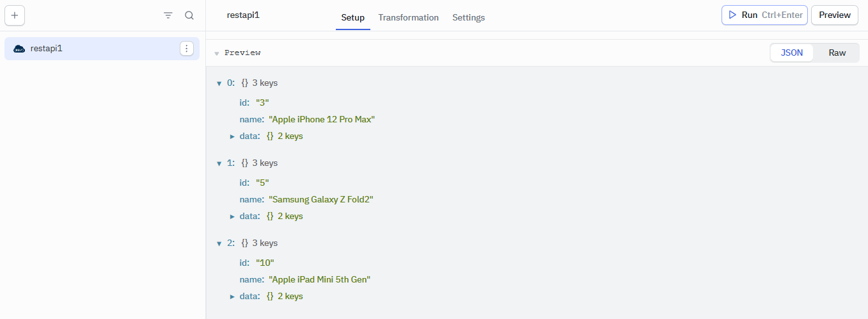Click the REST API cloud icon
The width and height of the screenshot is (868, 319).
(x=19, y=49)
